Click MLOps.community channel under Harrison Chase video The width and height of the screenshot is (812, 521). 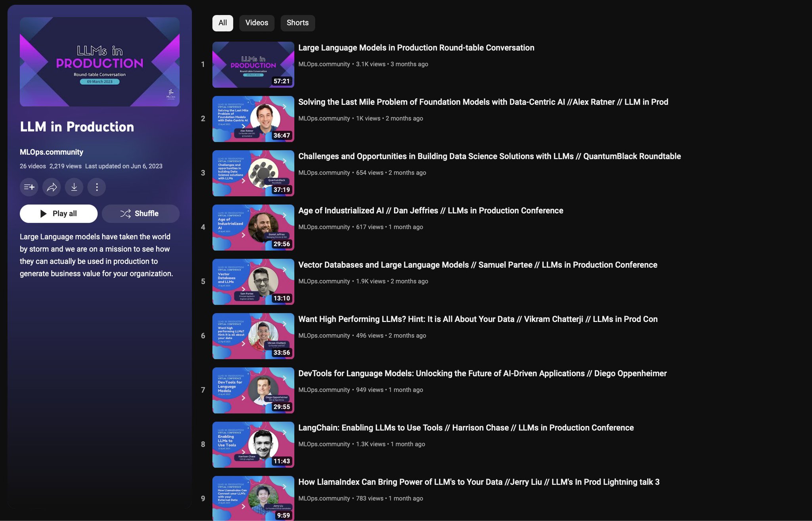click(324, 444)
